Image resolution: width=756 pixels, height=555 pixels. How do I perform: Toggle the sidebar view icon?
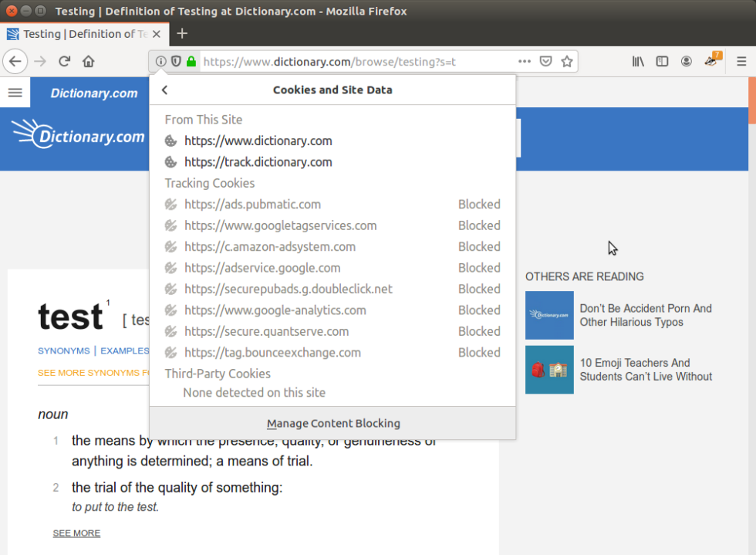coord(662,62)
